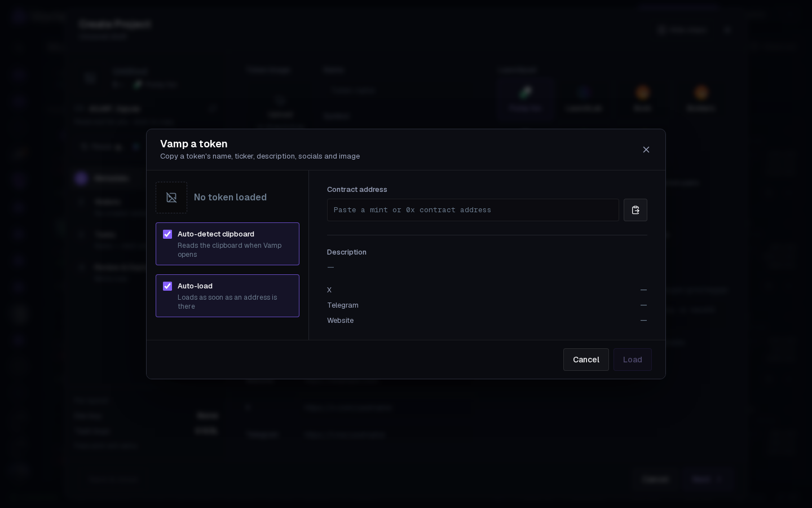Click the 'Description' label
The width and height of the screenshot is (812, 508).
tap(347, 252)
